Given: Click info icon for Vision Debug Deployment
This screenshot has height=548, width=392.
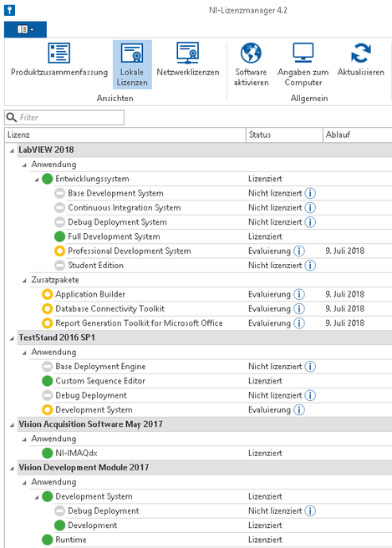Looking at the screenshot, I should (310, 511).
